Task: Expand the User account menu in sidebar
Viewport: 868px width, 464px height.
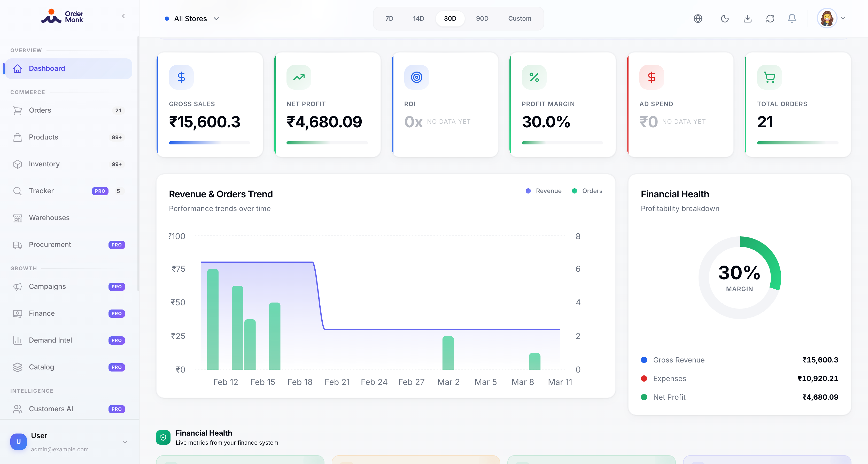Action: (125, 442)
